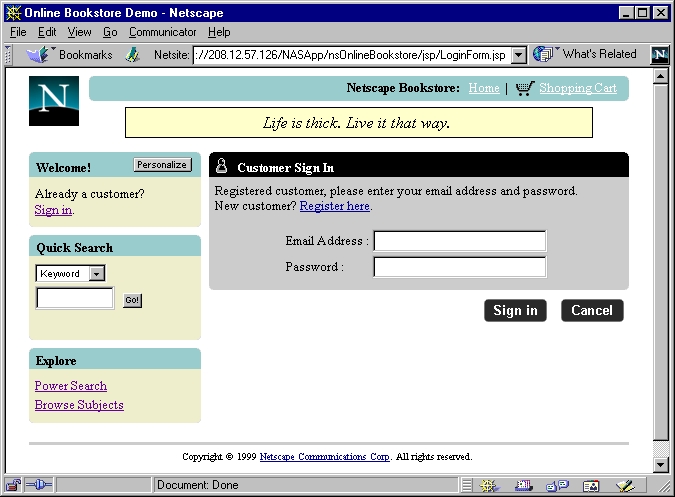Open the What's Related globe icon

pos(543,54)
